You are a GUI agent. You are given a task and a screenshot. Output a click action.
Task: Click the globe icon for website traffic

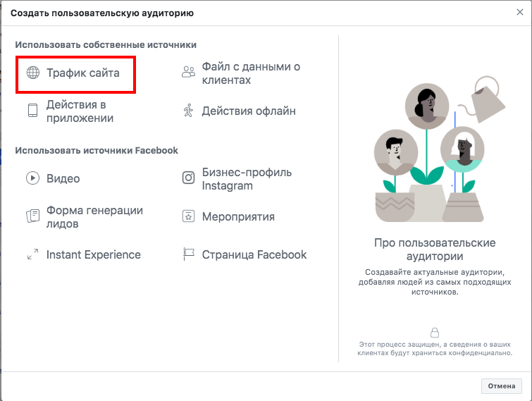33,73
